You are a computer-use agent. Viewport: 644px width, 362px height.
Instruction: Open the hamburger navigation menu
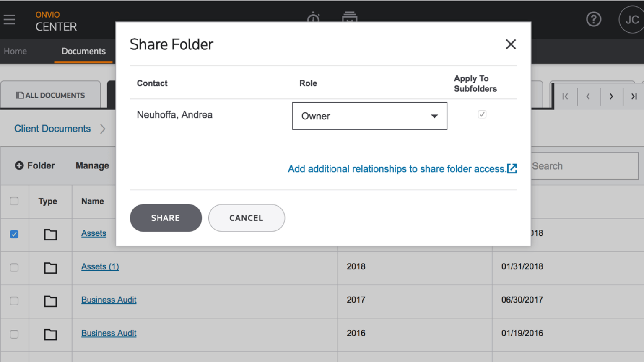pyautogui.click(x=9, y=19)
